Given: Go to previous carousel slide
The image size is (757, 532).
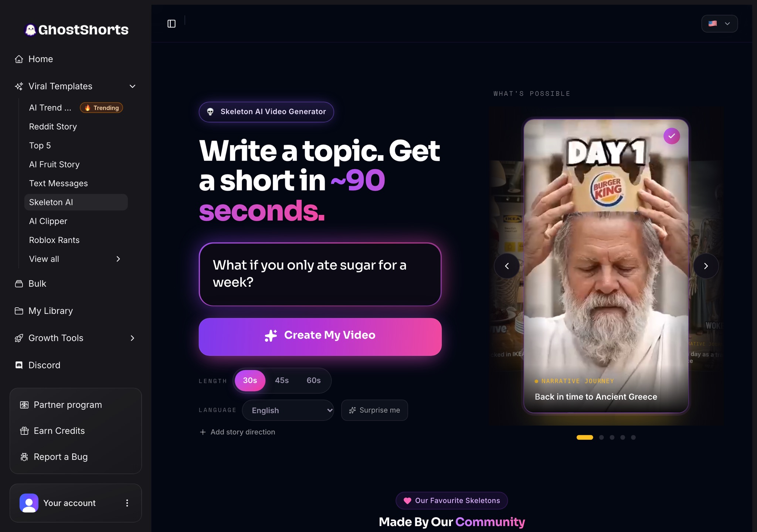Looking at the screenshot, I should pos(507,266).
